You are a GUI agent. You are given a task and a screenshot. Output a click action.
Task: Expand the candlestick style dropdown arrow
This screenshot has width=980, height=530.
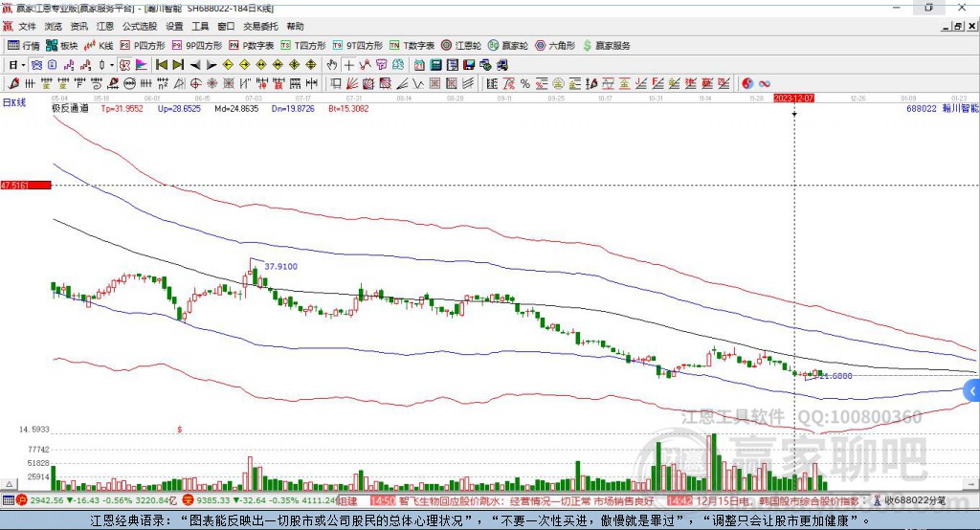[111, 65]
